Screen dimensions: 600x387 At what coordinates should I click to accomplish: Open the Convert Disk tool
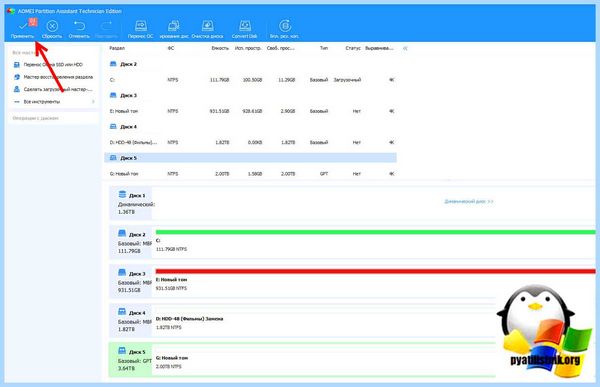point(245,29)
